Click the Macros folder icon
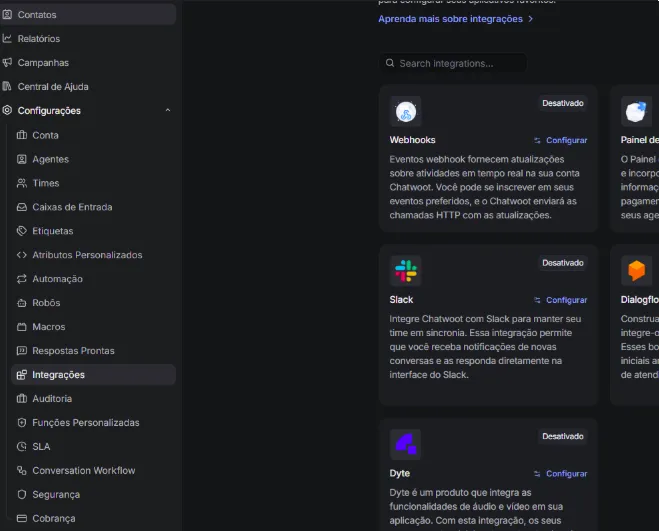This screenshot has height=531, width=659. (x=22, y=327)
